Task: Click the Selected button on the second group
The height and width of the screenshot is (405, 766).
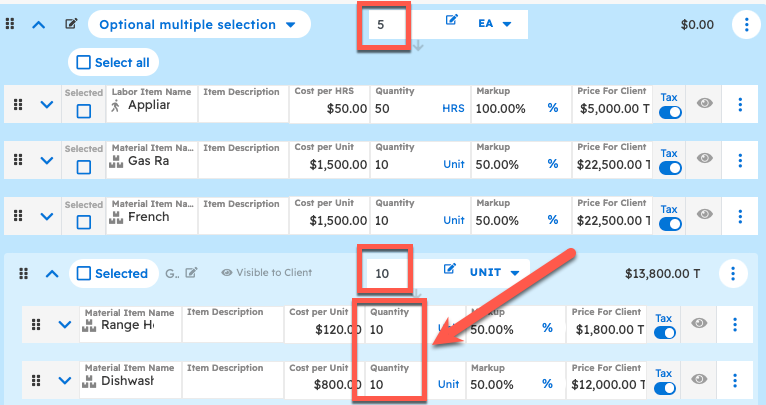Action: point(112,273)
